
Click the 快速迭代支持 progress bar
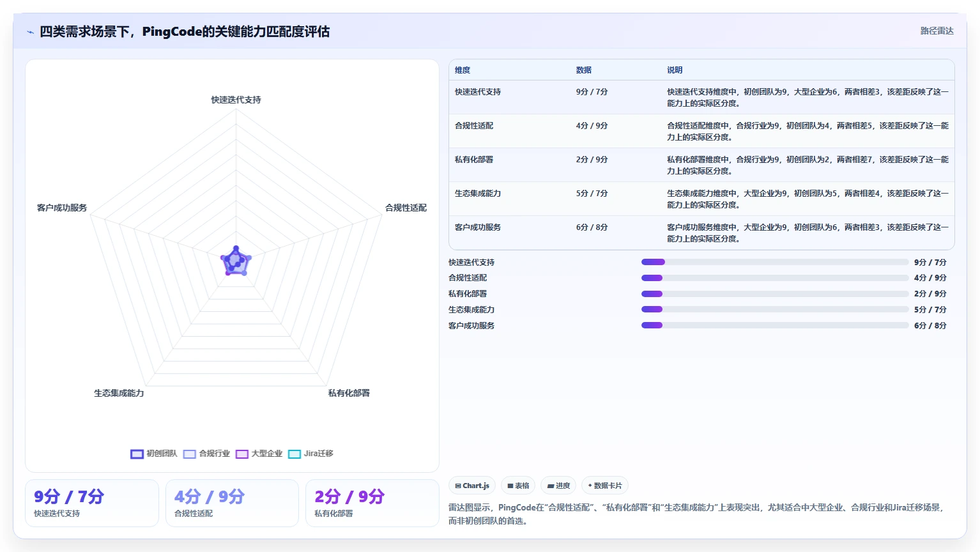[775, 262]
